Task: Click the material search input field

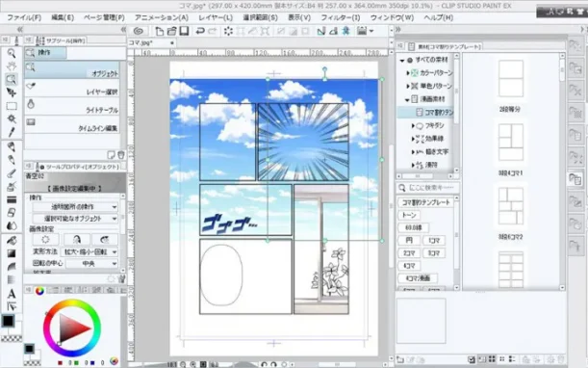Action: point(427,188)
